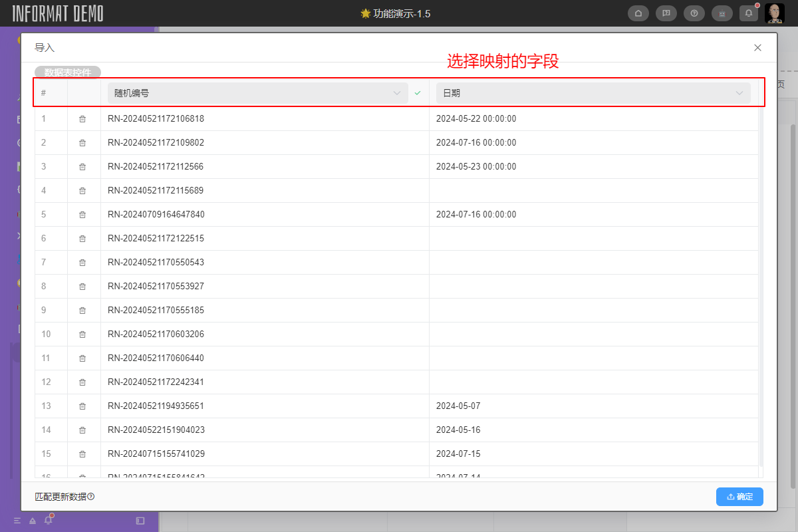Delete row 5 using trash icon
Viewport: 798px width, 532px height.
click(82, 215)
